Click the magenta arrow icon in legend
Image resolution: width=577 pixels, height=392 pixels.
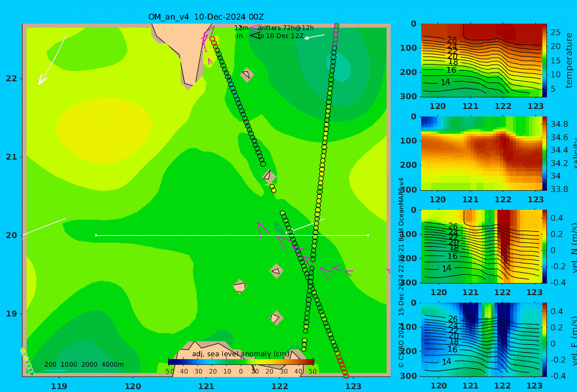tap(255, 27)
